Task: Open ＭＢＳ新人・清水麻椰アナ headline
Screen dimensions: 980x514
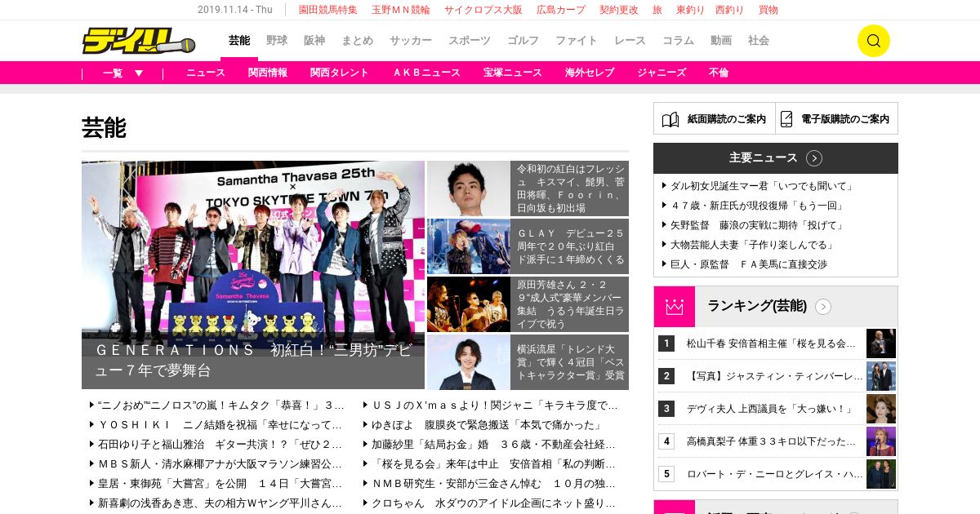Action: [220, 464]
